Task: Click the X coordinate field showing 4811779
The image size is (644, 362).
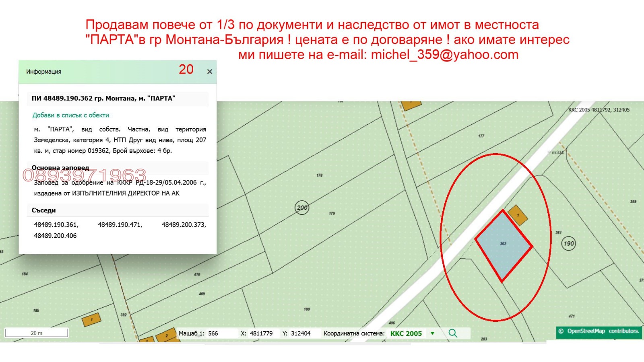Action: [x=261, y=333]
